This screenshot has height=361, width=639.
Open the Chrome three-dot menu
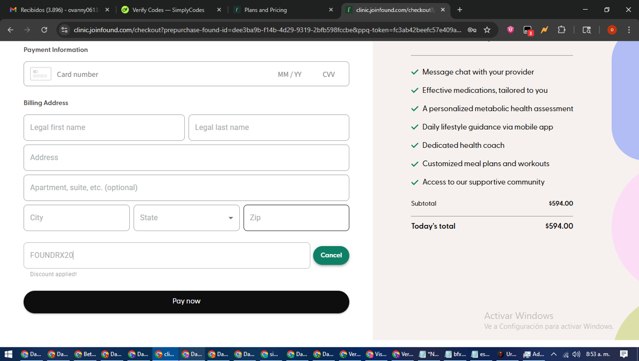(x=628, y=30)
